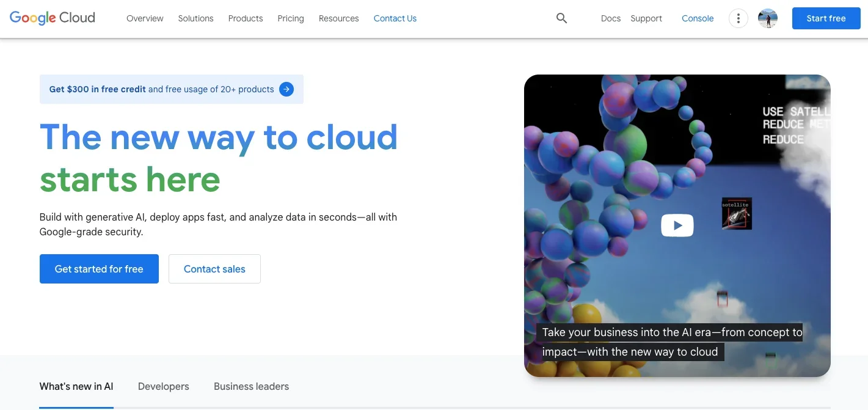Open the Console link

click(698, 18)
